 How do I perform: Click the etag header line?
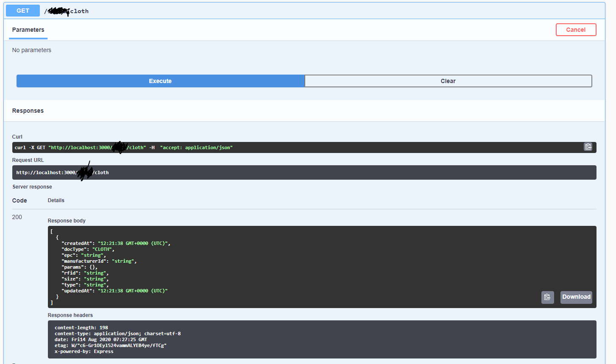[x=111, y=345]
